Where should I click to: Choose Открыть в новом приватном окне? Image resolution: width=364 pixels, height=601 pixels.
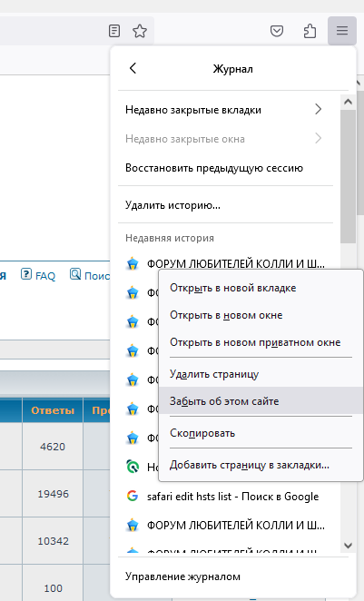[x=261, y=342]
